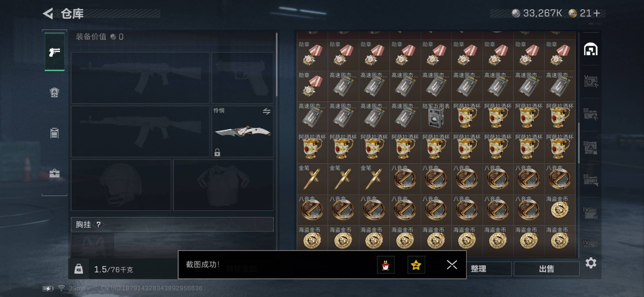Open the briefcase safe-box tab icon
644x297 pixels.
[54, 173]
